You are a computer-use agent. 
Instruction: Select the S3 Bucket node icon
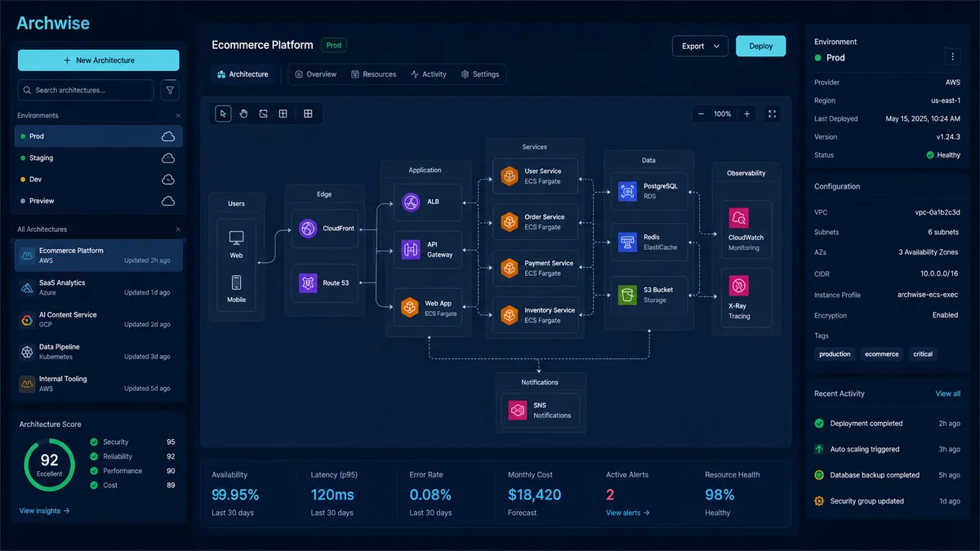pyautogui.click(x=627, y=295)
